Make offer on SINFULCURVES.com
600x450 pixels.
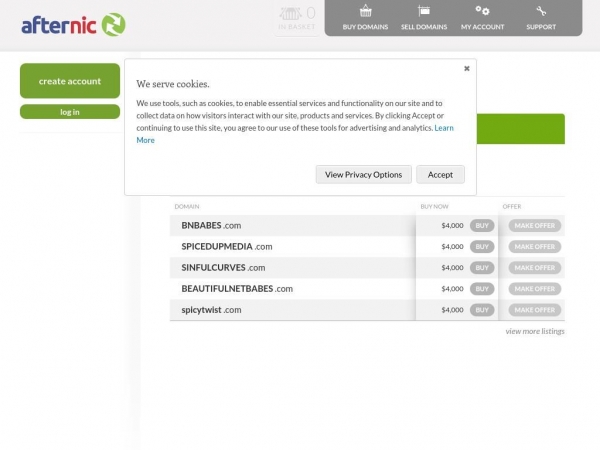(x=535, y=267)
